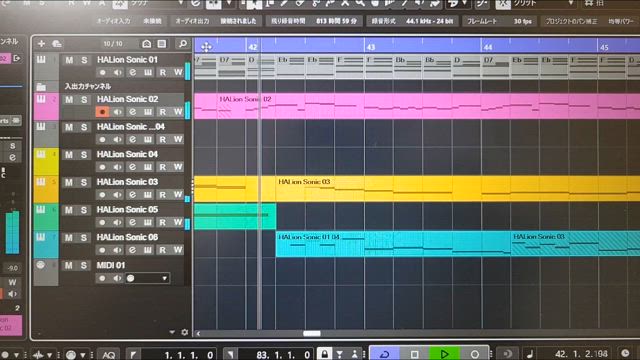Click the 録音形式 44.1 kHz status field
Screen dimensions: 640x360
coord(412,21)
